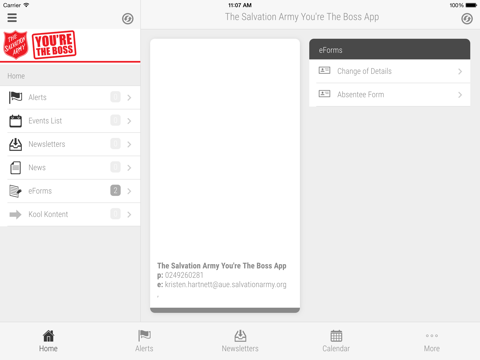Click the bold contact card app name
This screenshot has width=480, height=360.
[222, 266]
